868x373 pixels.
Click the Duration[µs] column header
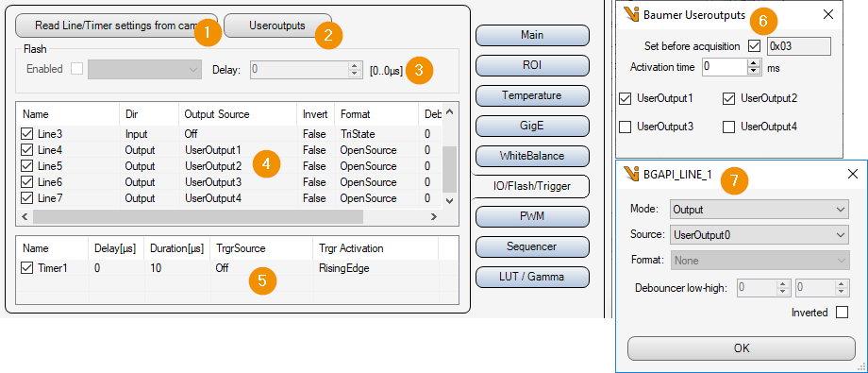pyautogui.click(x=177, y=248)
